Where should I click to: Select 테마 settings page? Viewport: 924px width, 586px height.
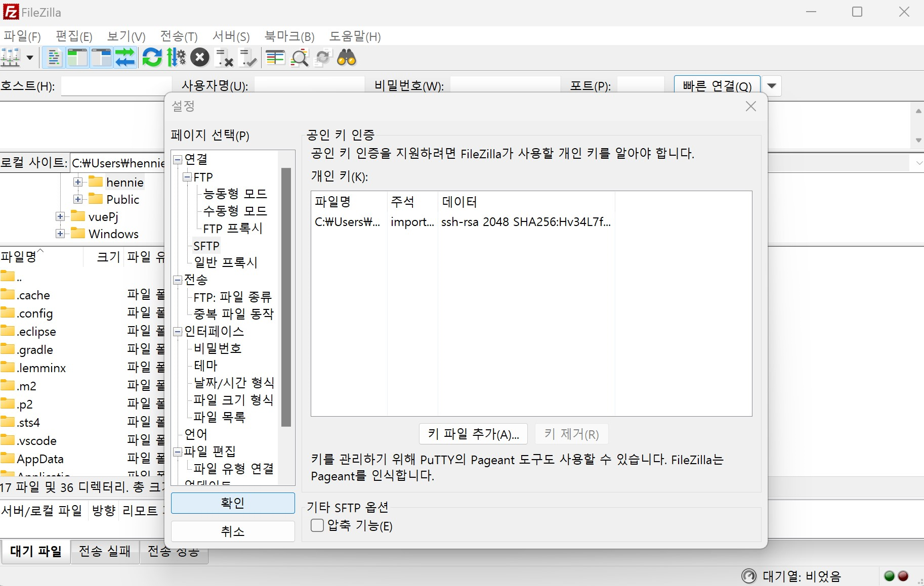pyautogui.click(x=205, y=366)
